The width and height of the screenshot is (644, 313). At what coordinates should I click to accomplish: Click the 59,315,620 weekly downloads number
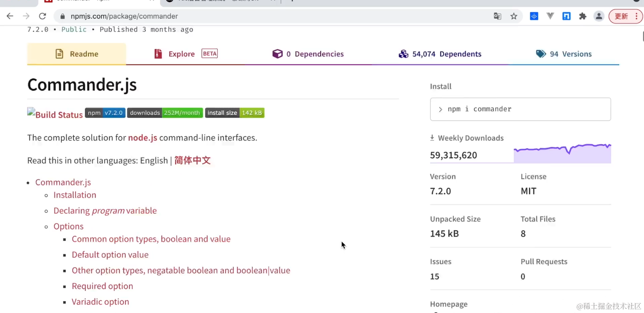pos(453,155)
